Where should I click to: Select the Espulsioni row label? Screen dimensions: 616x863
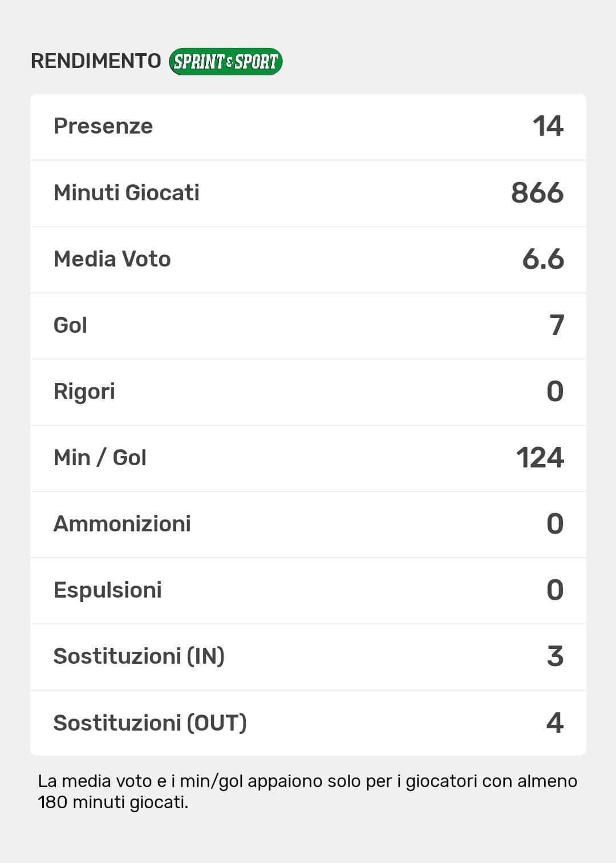click(x=108, y=590)
